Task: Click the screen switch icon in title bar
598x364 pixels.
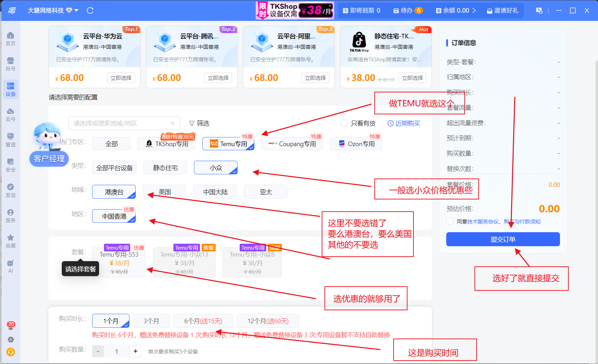Action: coord(539,10)
